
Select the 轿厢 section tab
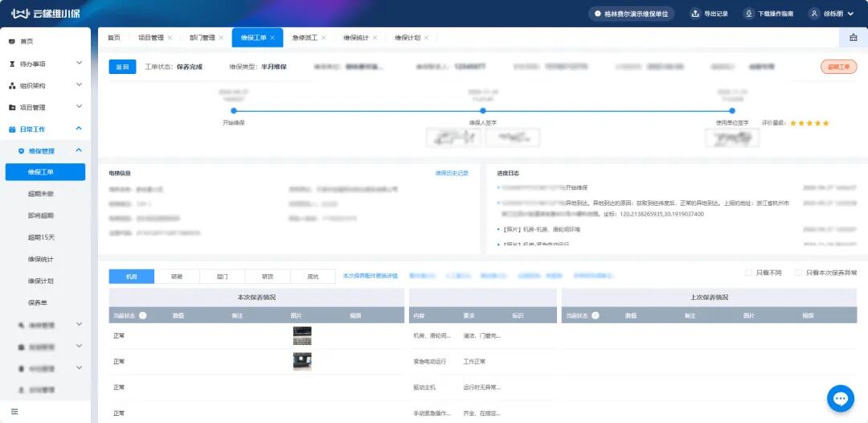click(x=177, y=276)
